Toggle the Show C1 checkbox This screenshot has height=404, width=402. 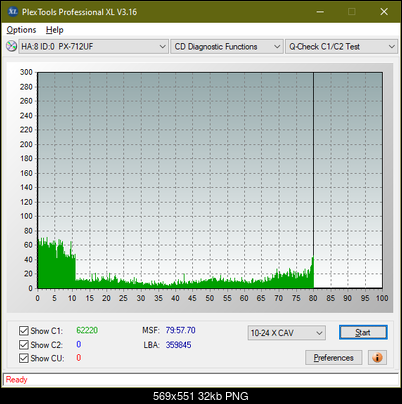coord(24,331)
